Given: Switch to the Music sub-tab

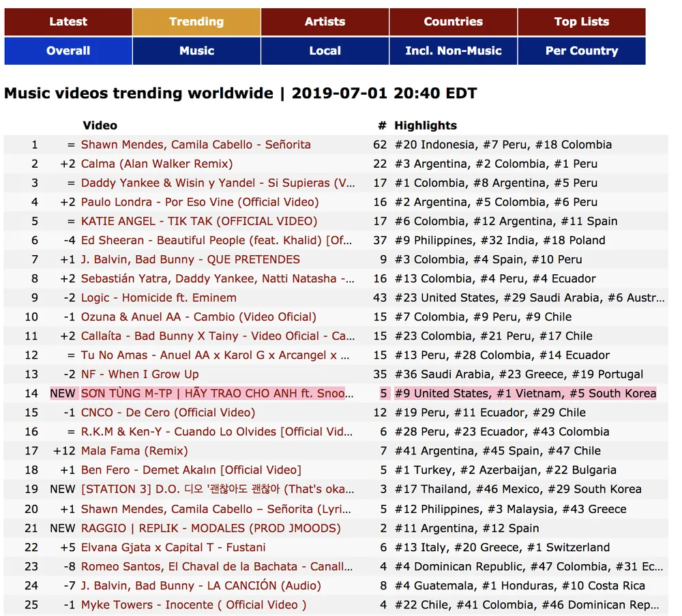Looking at the screenshot, I should tap(196, 51).
